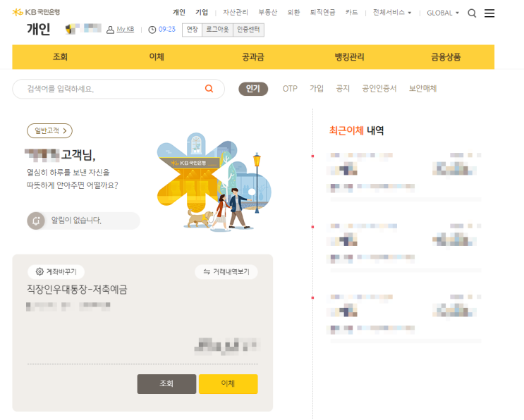Open the GLOBAL language dropdown
This screenshot has height=420, width=524.
pyautogui.click(x=443, y=13)
